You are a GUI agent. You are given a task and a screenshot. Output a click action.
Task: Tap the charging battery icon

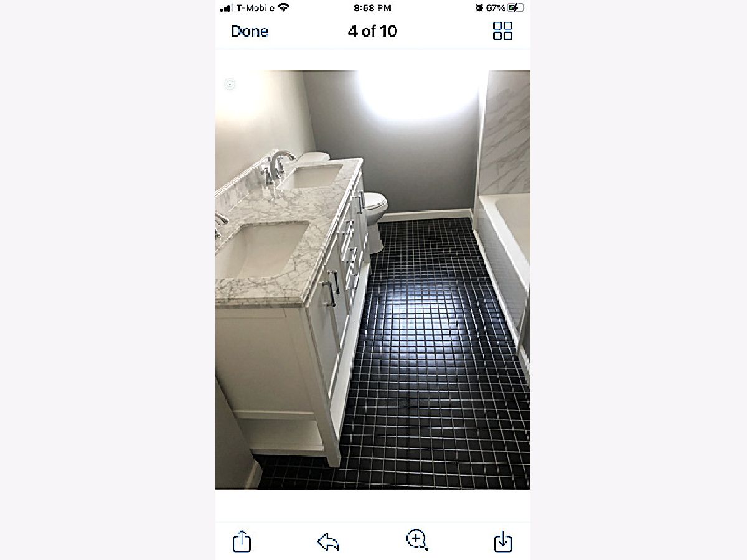[517, 8]
